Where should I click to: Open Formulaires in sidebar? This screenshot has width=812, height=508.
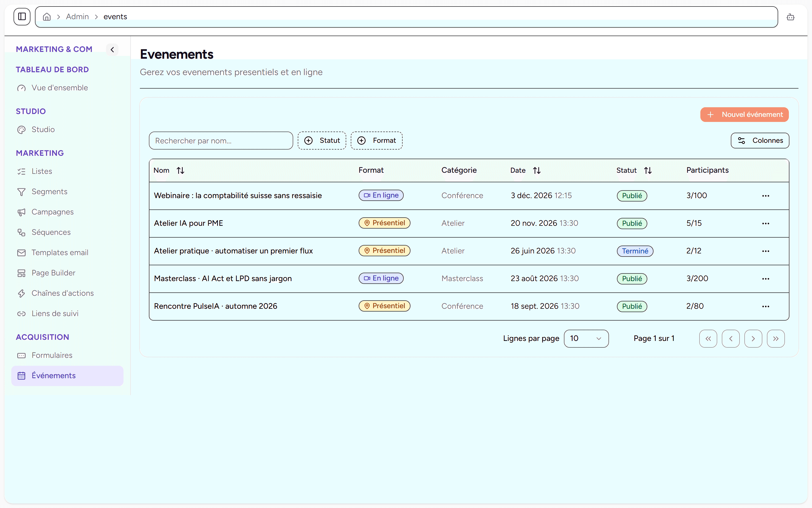click(67, 355)
